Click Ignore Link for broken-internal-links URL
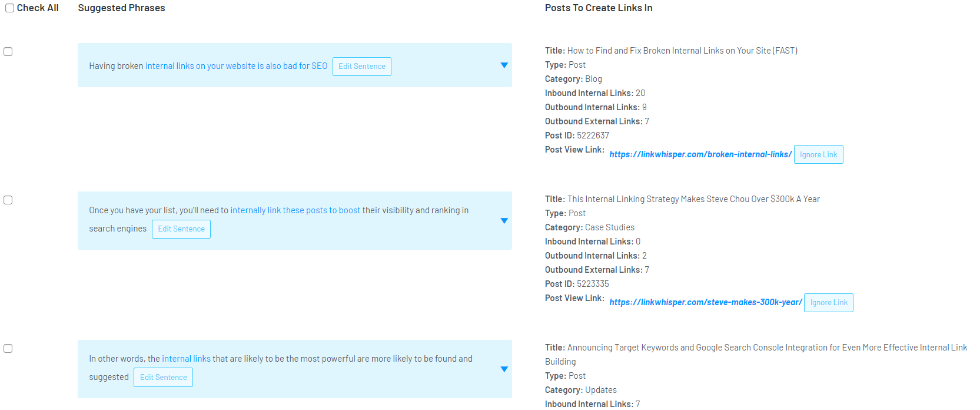 pyautogui.click(x=818, y=154)
